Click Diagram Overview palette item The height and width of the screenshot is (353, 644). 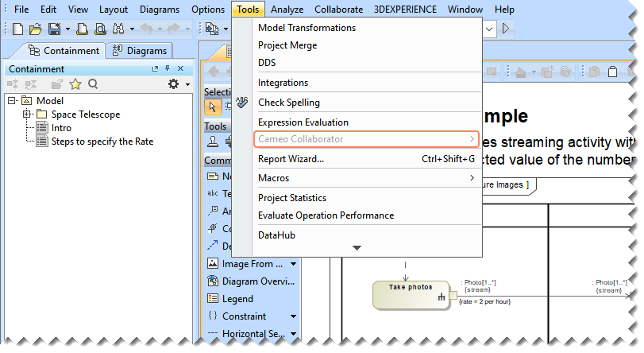[252, 281]
